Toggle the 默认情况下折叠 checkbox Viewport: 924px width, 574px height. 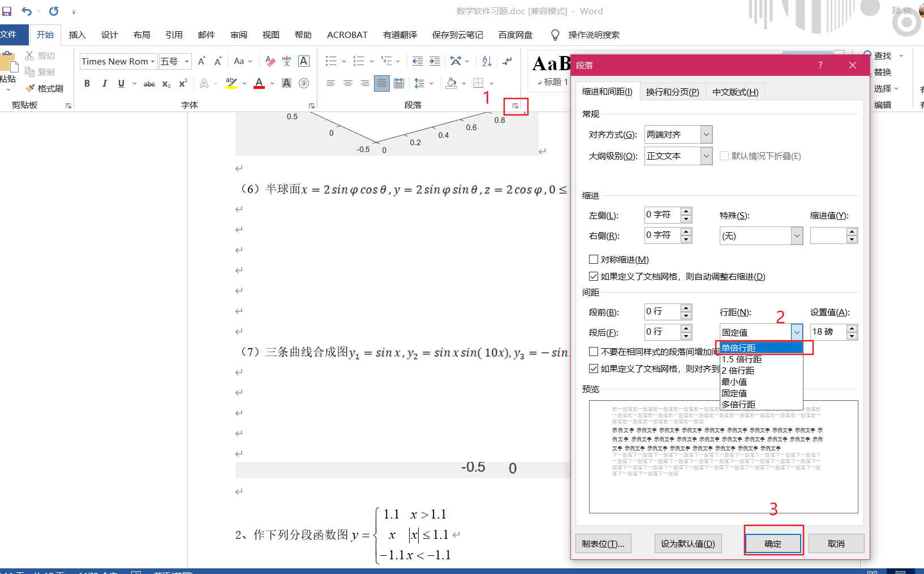coord(724,156)
